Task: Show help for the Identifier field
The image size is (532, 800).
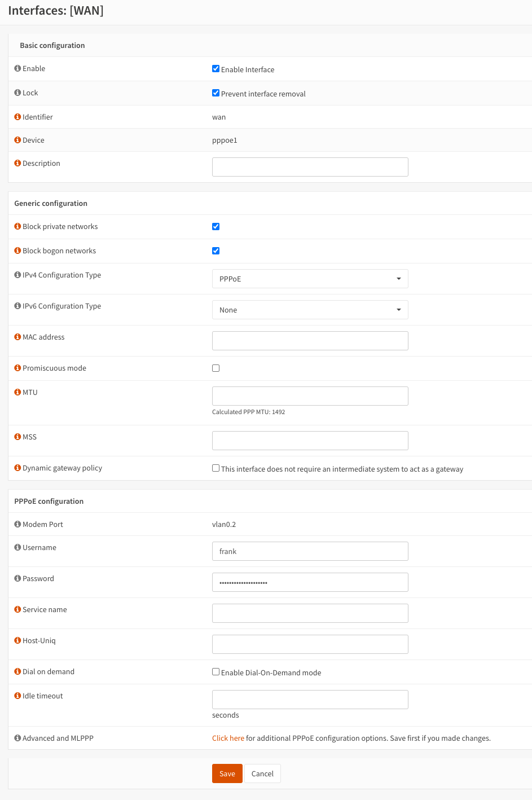Action: (17, 117)
